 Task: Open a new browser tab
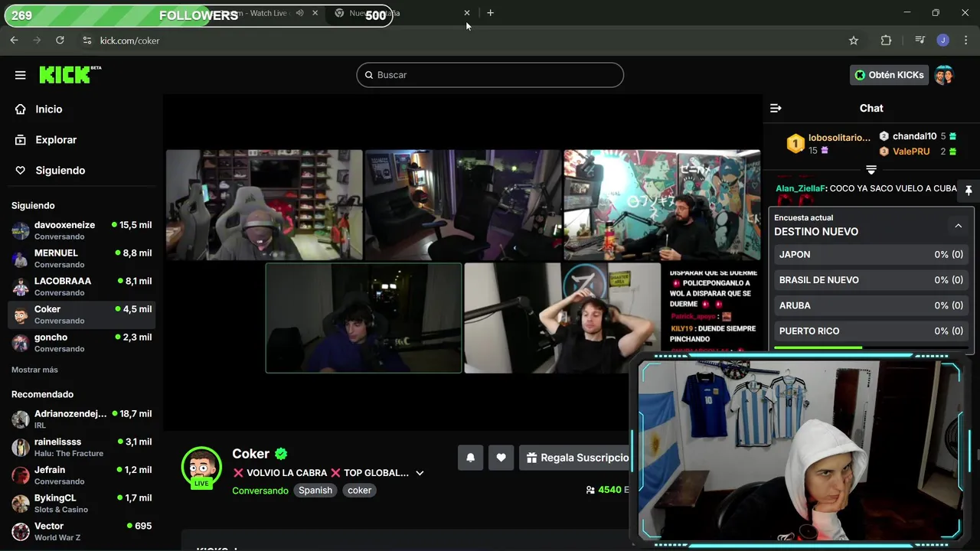coord(490,13)
